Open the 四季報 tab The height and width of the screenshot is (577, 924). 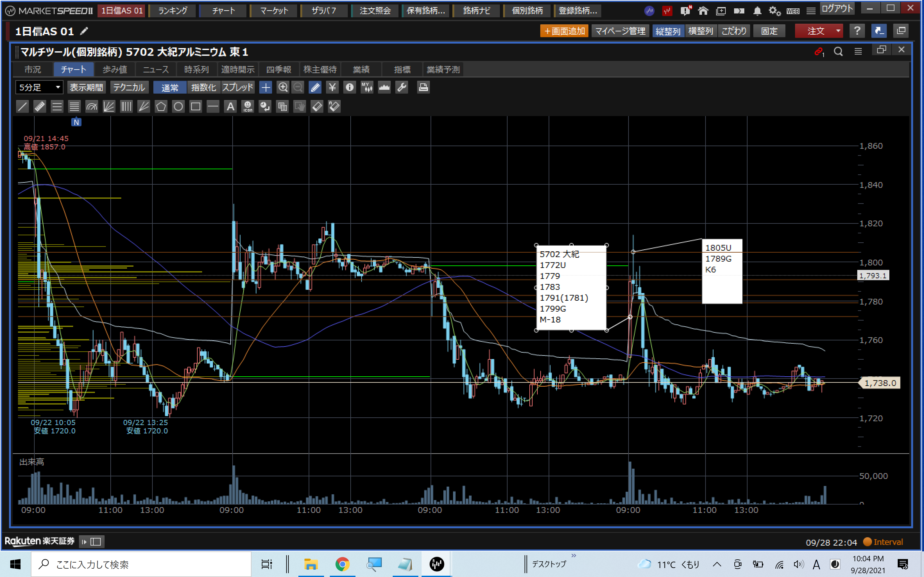click(279, 70)
